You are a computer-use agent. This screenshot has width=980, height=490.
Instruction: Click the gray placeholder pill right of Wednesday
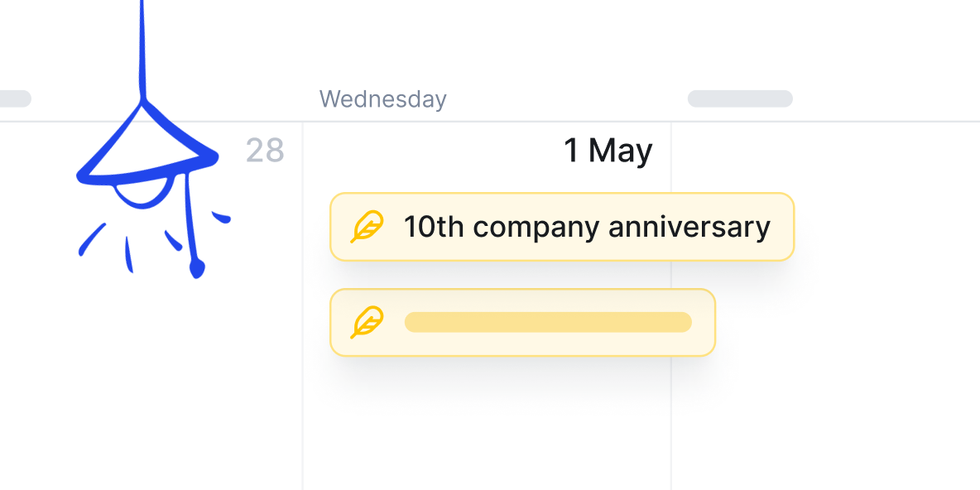[x=740, y=99]
